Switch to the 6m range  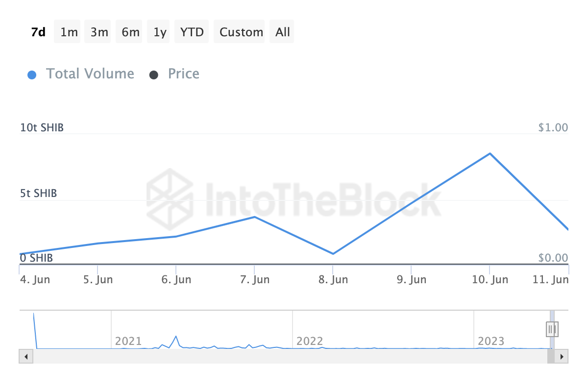(130, 32)
